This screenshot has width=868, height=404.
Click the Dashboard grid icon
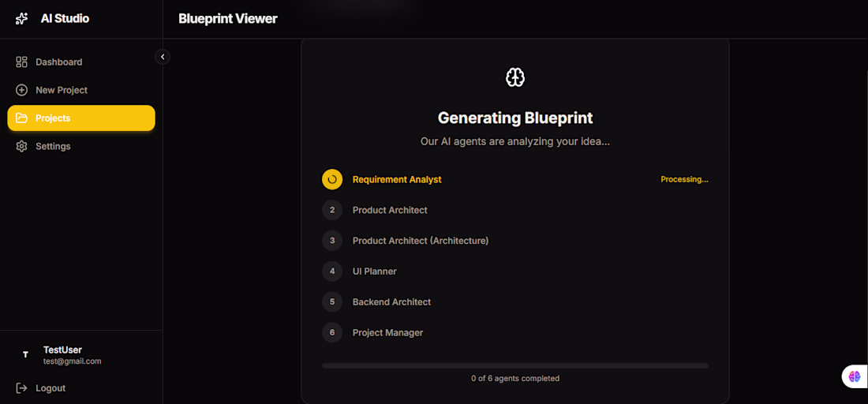21,62
